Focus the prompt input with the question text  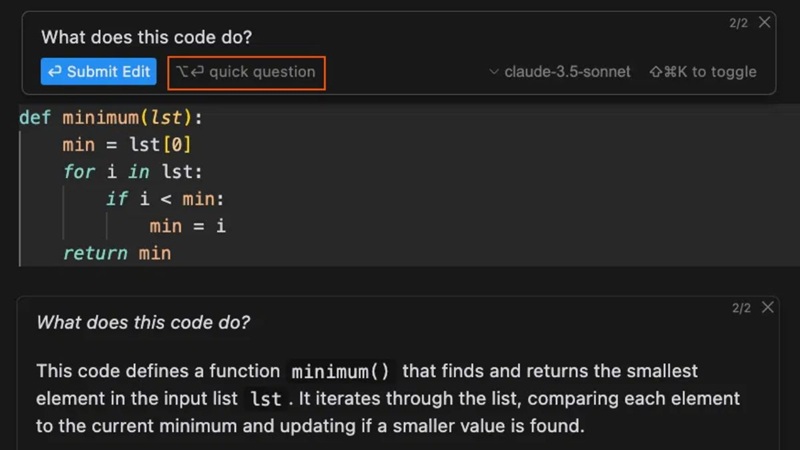(147, 38)
